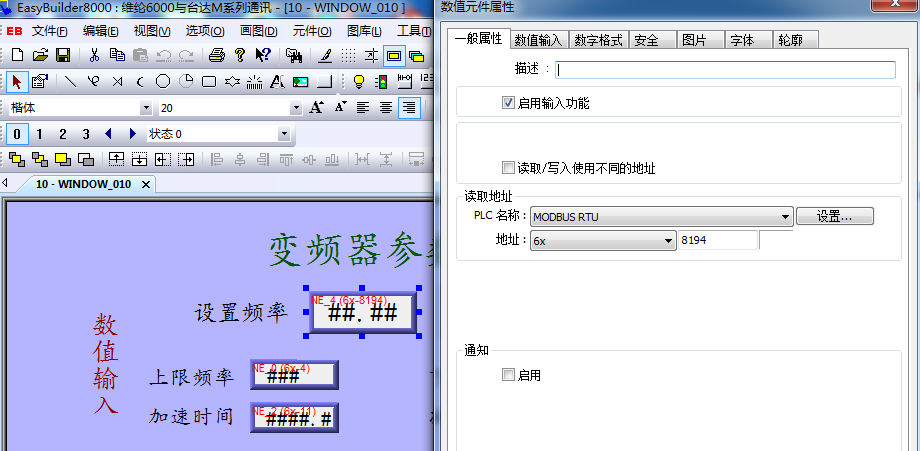The height and width of the screenshot is (451, 920).
Task: Select the ellipse drawing tool
Action: pyautogui.click(x=163, y=81)
